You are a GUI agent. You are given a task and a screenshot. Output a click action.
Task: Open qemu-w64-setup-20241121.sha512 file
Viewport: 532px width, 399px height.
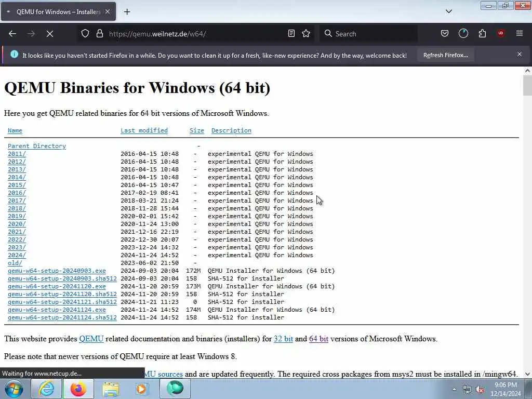(x=62, y=302)
